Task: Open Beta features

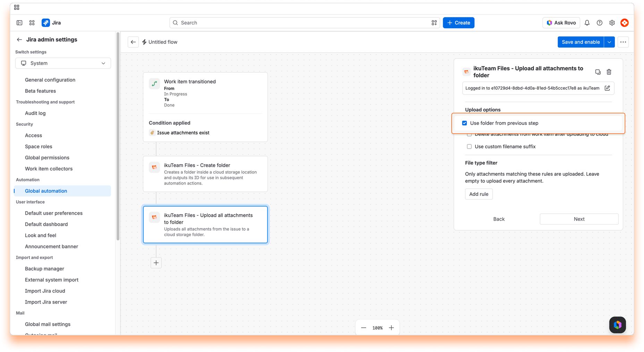Action: click(x=40, y=91)
